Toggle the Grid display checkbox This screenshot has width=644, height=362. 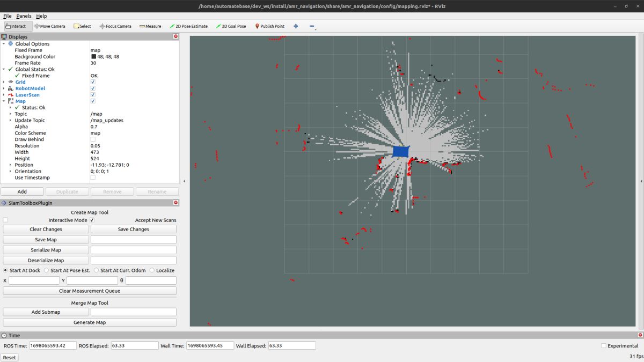coord(93,82)
